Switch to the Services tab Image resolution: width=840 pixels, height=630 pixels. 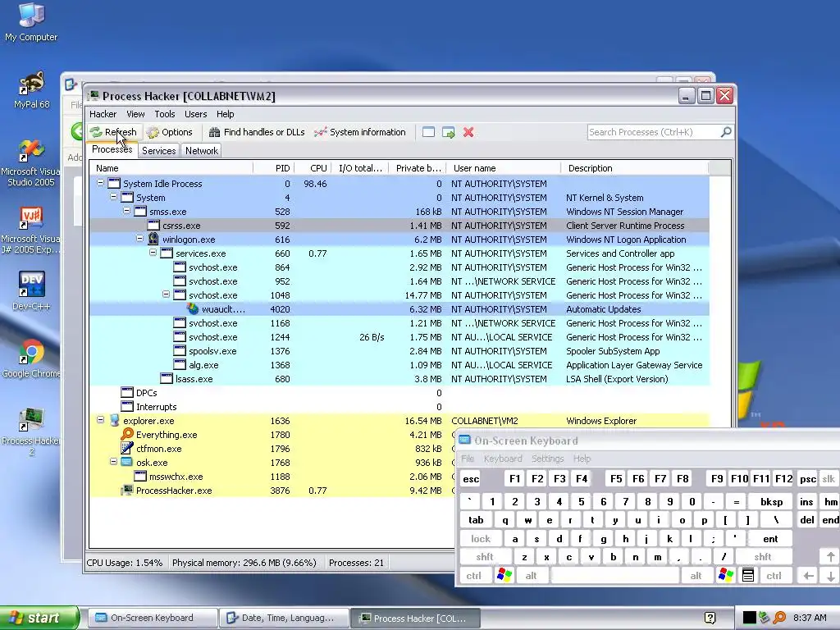click(x=158, y=151)
